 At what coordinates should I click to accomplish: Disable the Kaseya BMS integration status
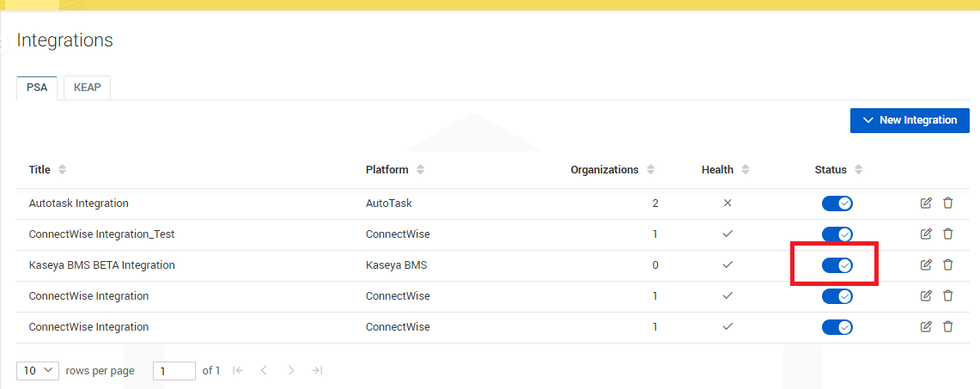(x=837, y=265)
